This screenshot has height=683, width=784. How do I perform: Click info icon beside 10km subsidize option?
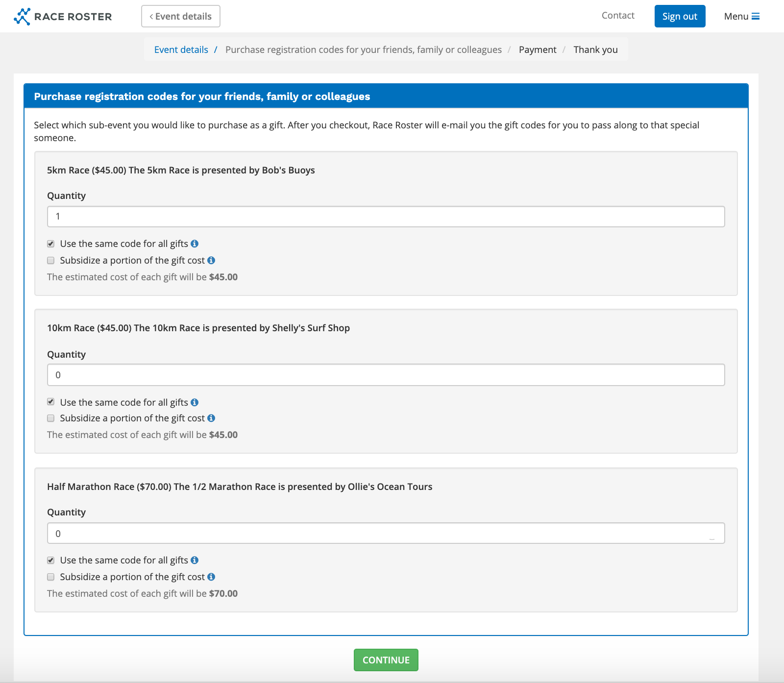coord(211,418)
